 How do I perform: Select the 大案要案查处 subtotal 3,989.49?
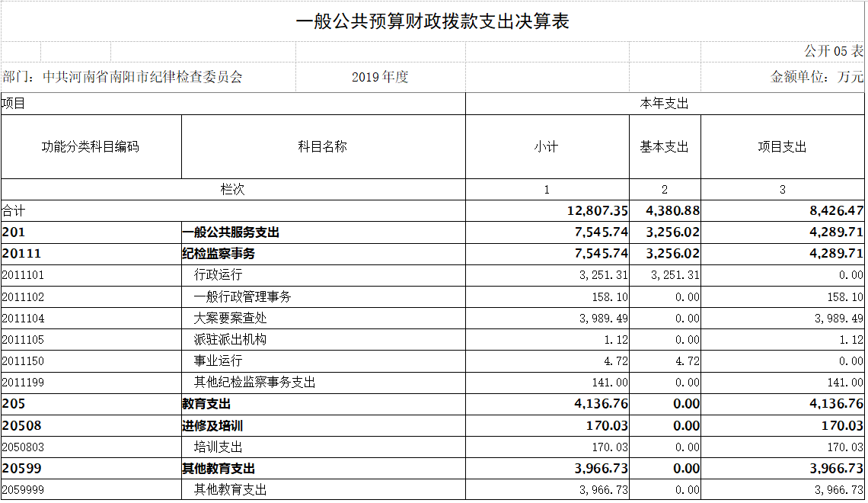click(x=603, y=319)
